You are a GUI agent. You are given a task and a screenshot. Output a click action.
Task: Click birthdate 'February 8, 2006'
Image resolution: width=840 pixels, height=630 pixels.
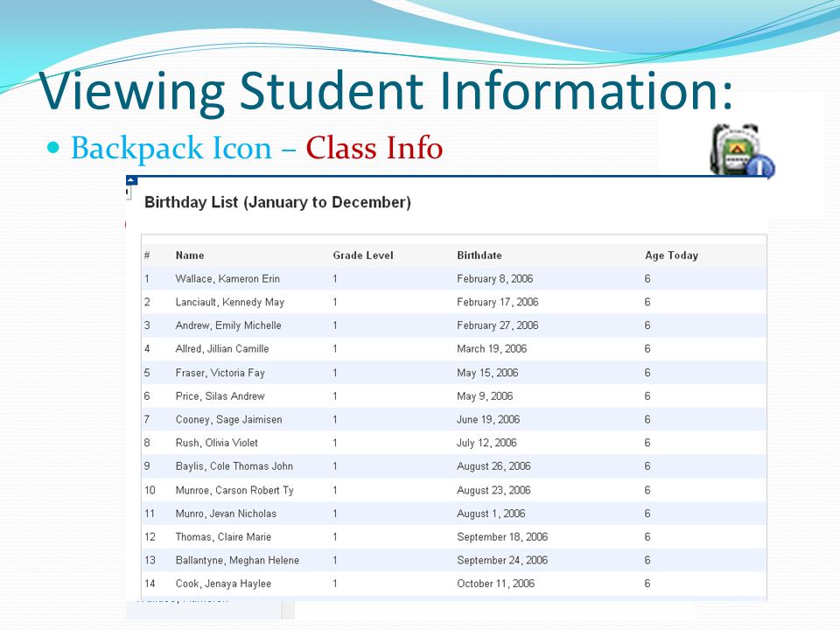[494, 279]
